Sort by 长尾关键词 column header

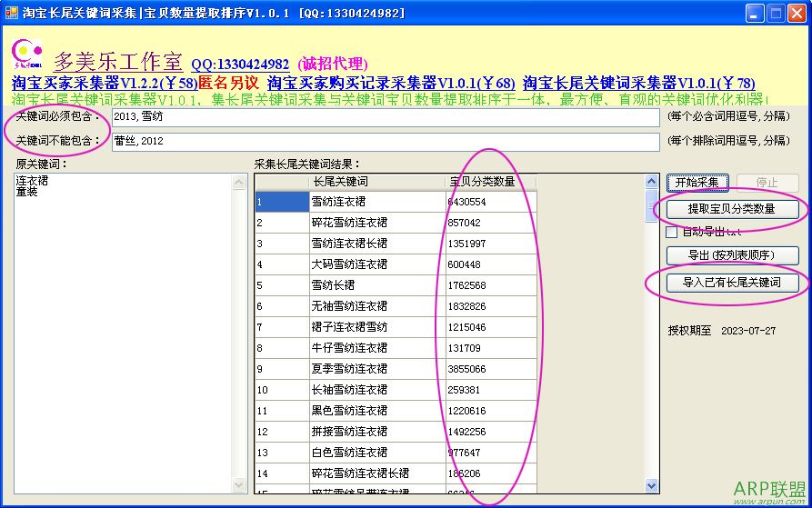[340, 182]
